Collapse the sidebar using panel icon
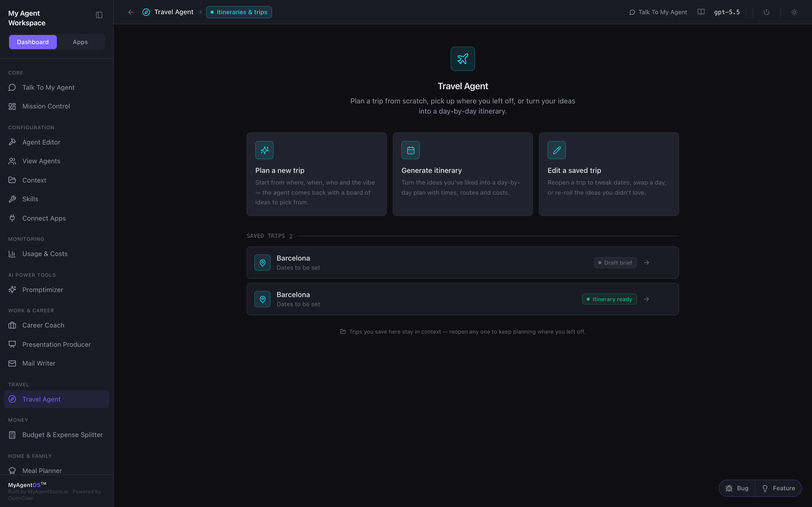This screenshot has width=812, height=507. point(99,15)
